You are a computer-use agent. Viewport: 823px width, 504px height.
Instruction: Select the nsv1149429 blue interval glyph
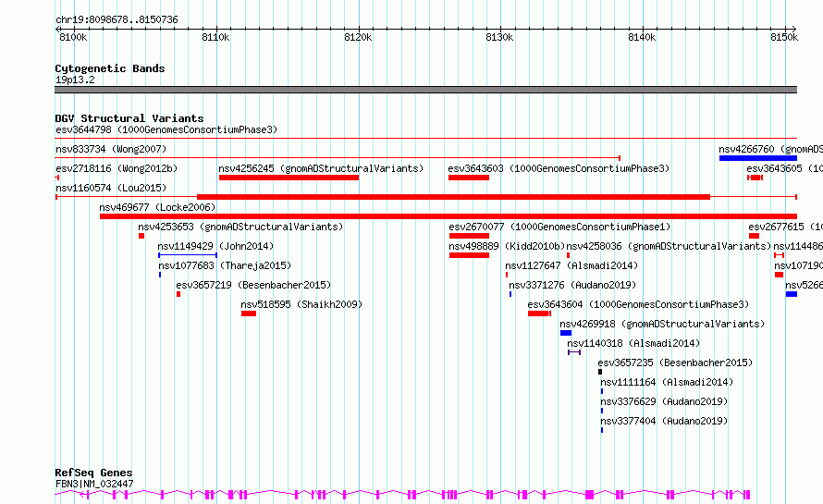188,255
